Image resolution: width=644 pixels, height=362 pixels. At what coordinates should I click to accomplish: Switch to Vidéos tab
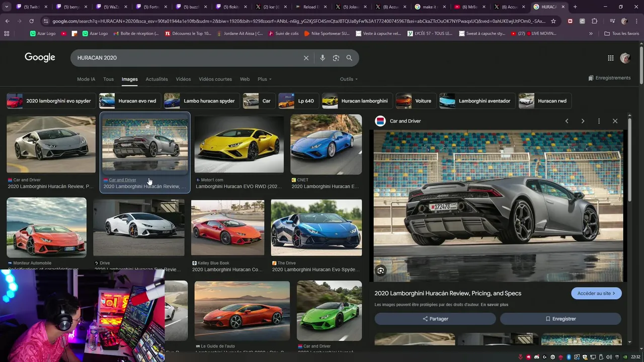[183, 79]
